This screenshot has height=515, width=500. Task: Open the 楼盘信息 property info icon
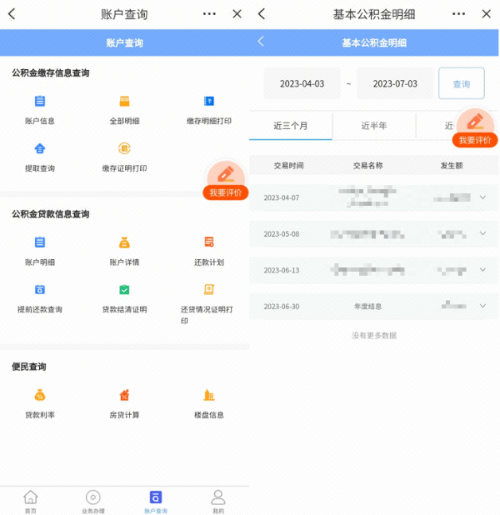tap(209, 395)
